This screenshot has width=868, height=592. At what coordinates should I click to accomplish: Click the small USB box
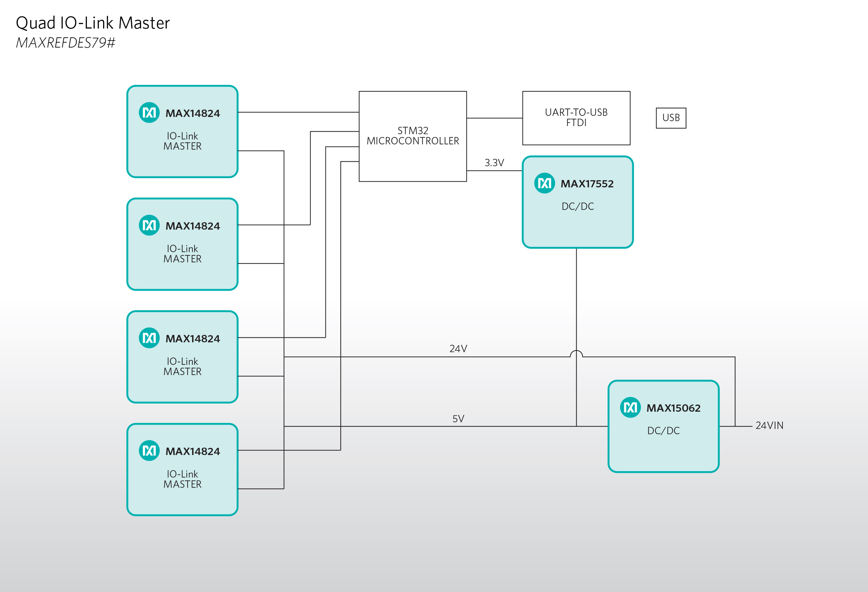(x=671, y=118)
